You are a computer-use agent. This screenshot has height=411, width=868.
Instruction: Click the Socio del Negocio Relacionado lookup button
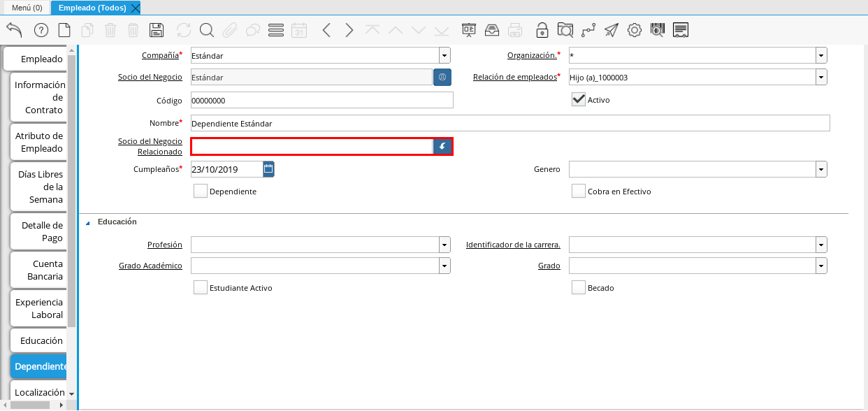tap(442, 146)
